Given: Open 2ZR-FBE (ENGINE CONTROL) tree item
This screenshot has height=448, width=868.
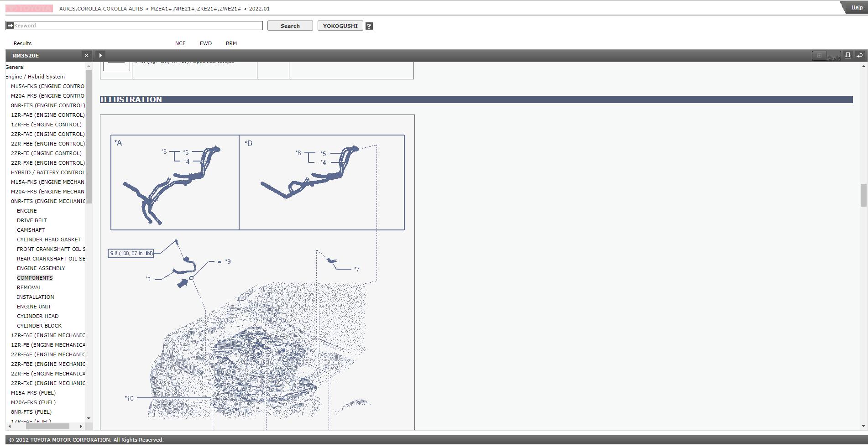Looking at the screenshot, I should tap(48, 144).
